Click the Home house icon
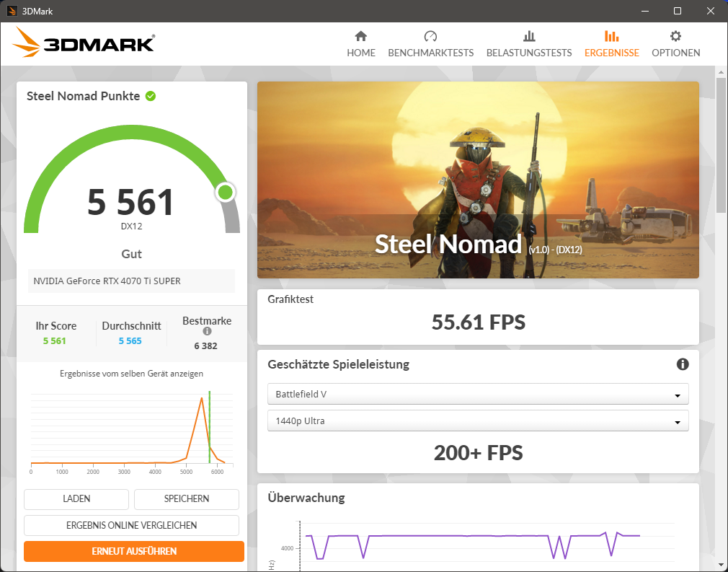 (360, 36)
